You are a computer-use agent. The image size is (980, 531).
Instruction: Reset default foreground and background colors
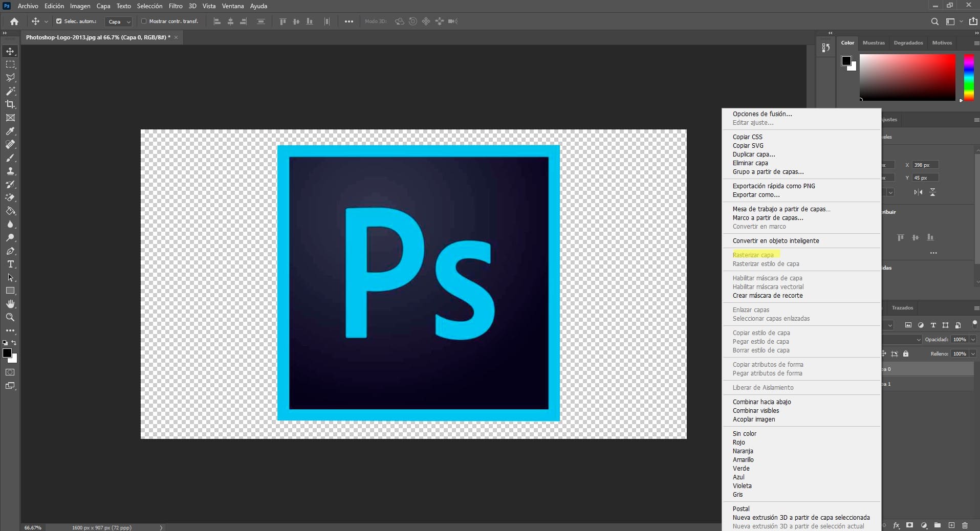(5, 343)
